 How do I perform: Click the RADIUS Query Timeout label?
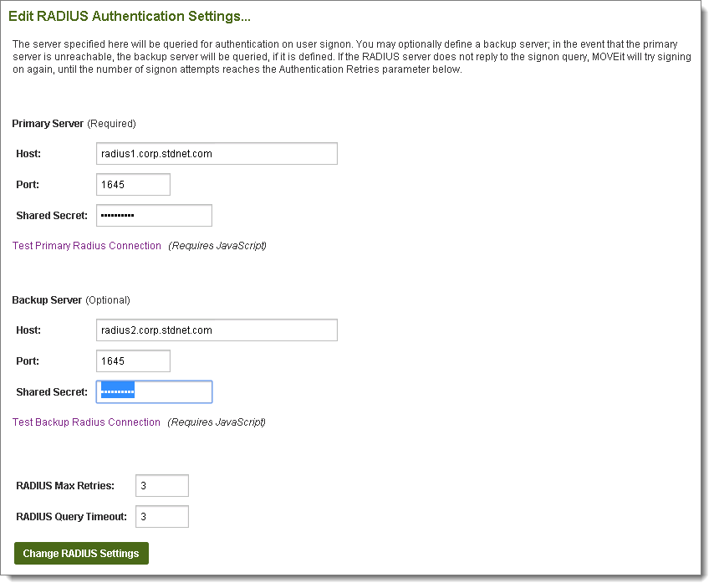coord(72,517)
